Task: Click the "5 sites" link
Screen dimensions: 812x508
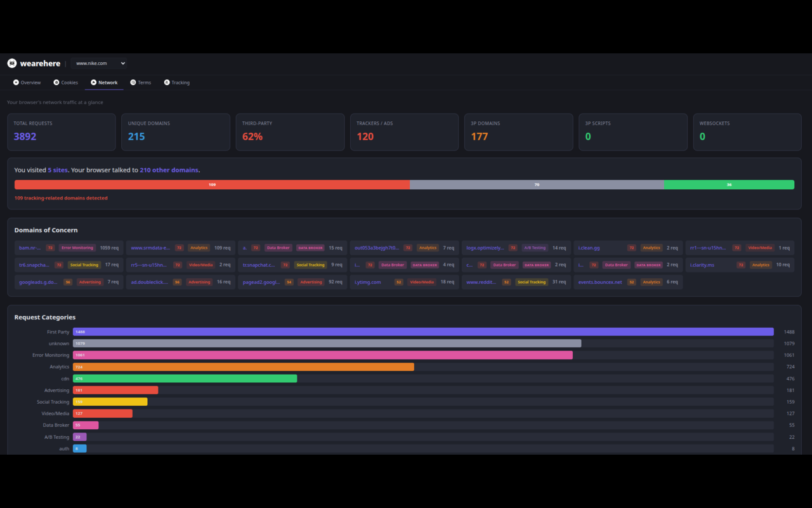Action: point(57,170)
